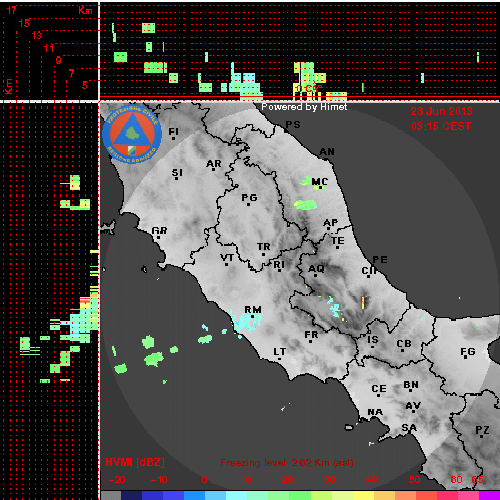Select the LT city label

279,352
